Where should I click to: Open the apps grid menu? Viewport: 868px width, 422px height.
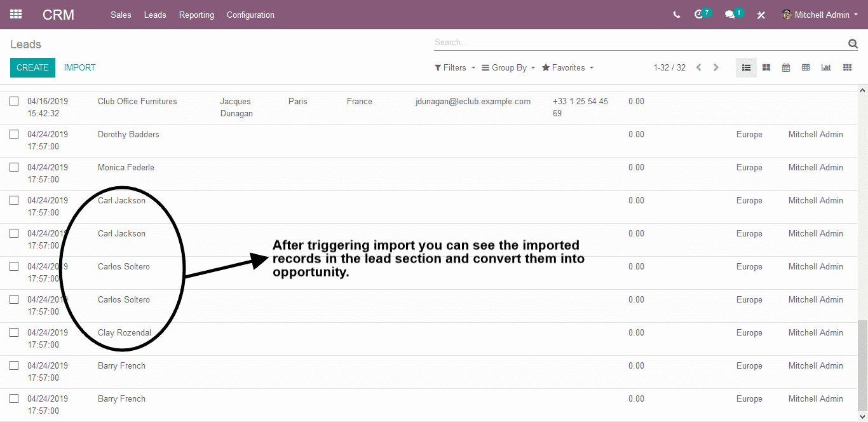(x=16, y=14)
